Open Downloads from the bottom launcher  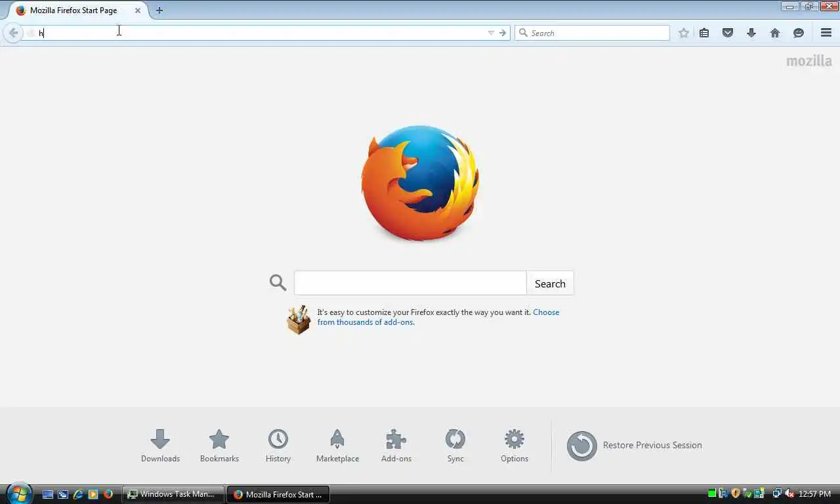[x=160, y=446]
